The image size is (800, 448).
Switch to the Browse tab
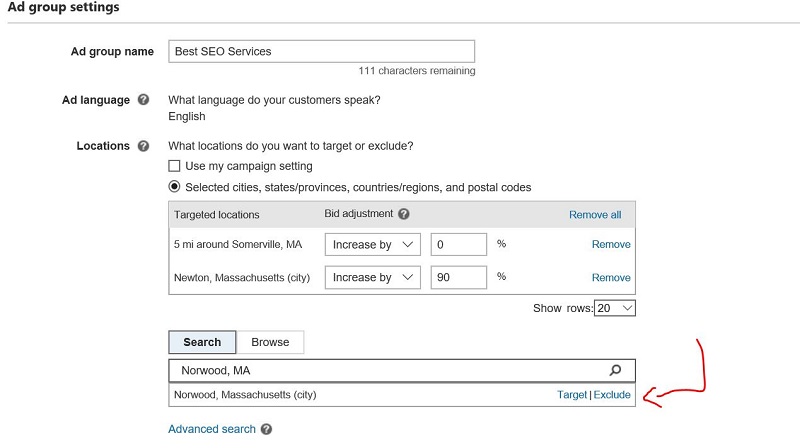[270, 342]
